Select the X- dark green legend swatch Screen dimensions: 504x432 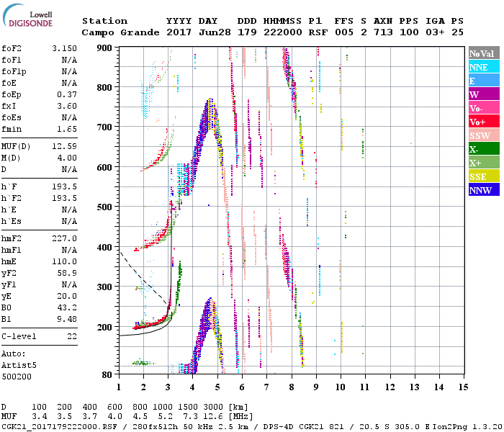point(484,149)
